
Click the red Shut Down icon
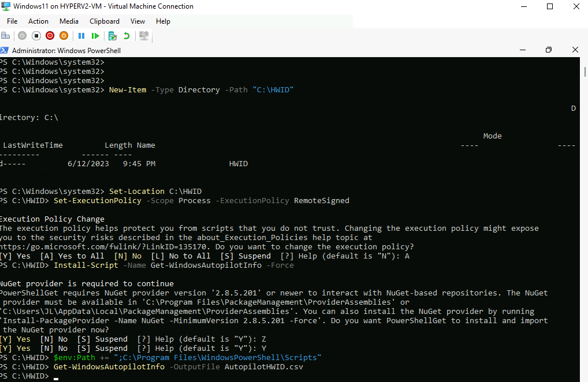click(50, 36)
